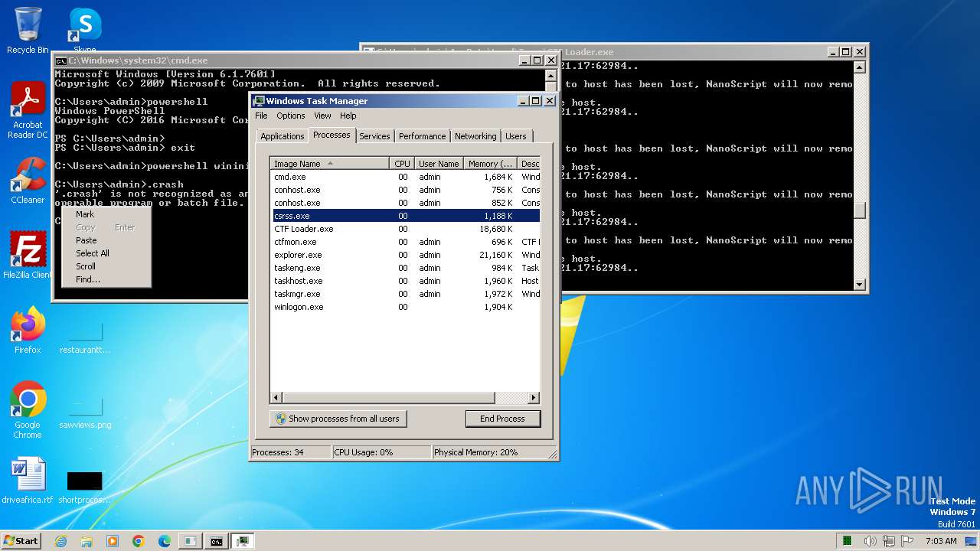Choose Paste in cmd context menu
980x551 pixels.
coord(106,240)
